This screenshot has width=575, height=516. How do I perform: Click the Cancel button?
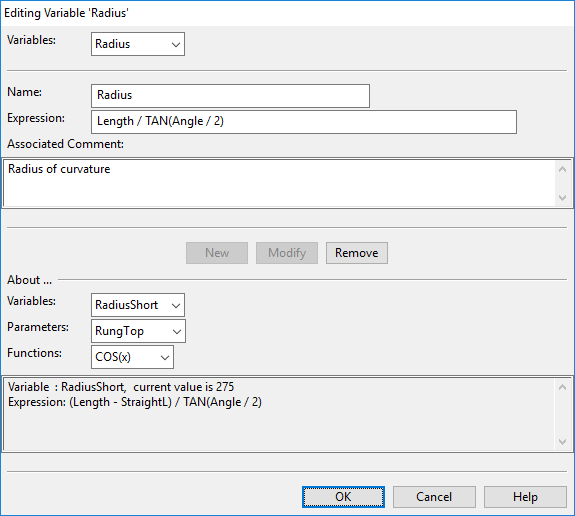(434, 497)
